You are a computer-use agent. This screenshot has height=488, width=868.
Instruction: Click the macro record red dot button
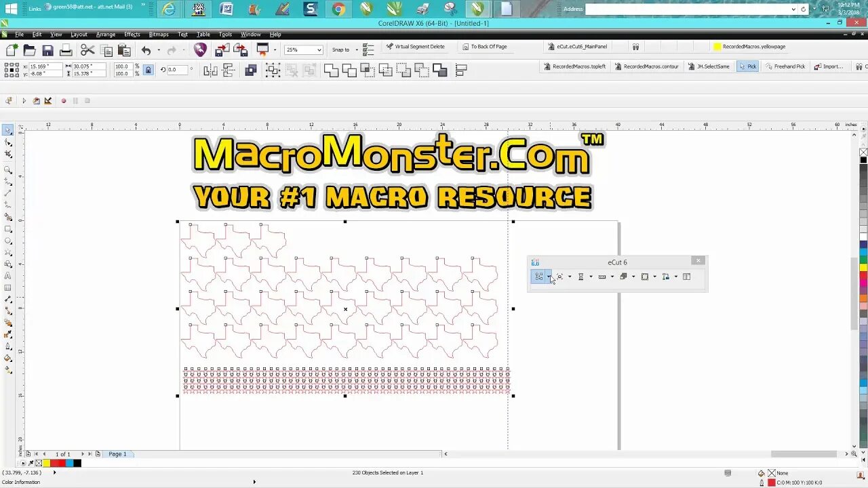tap(64, 101)
